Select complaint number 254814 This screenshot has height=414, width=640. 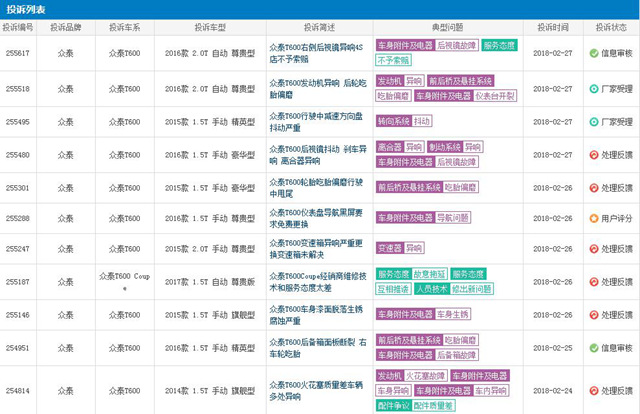(18, 391)
